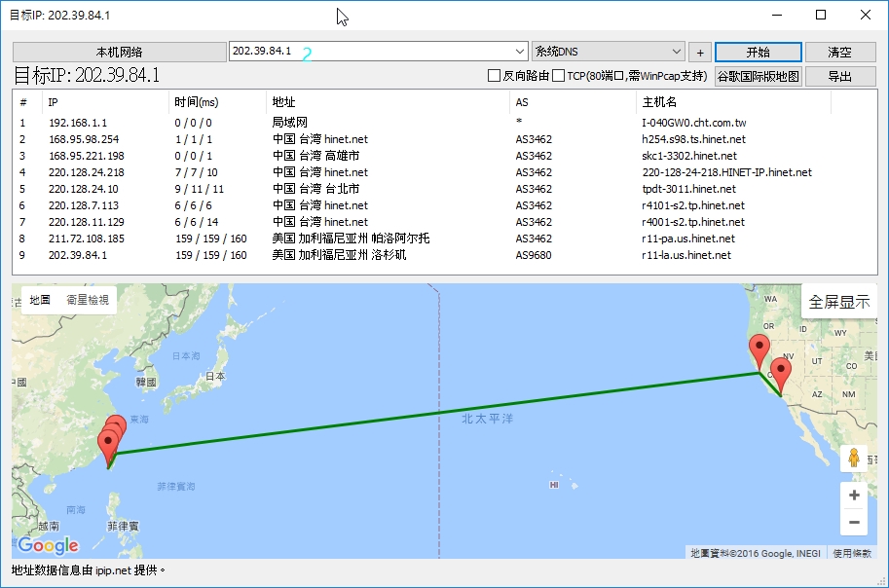The width and height of the screenshot is (889, 588).
Task: Click the 开始 start button
Action: (758, 53)
